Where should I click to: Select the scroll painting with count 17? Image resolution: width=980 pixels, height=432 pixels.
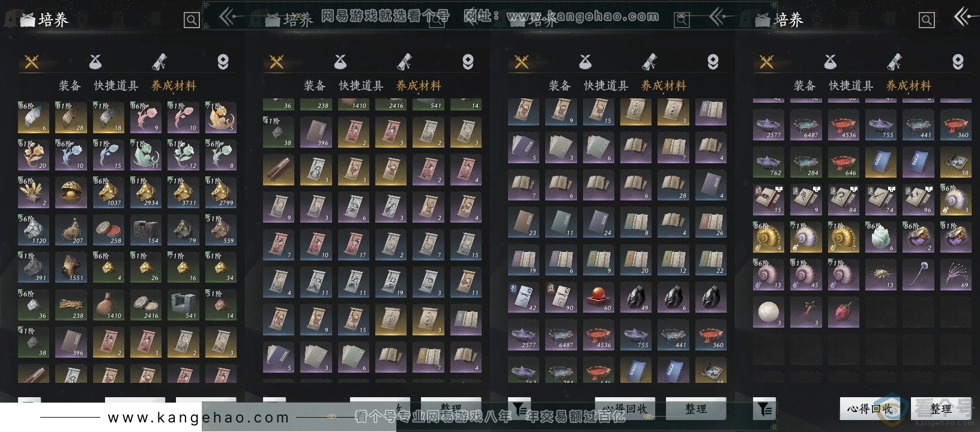[x=354, y=245]
